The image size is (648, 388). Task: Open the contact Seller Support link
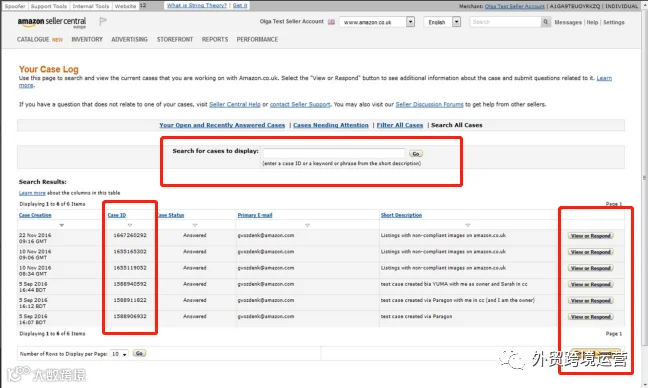coord(300,105)
